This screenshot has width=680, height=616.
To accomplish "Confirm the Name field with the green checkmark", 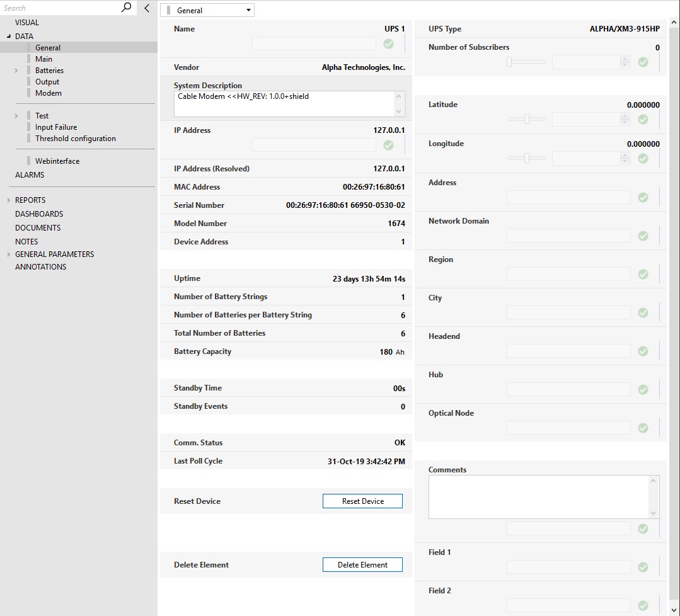I will coord(389,44).
